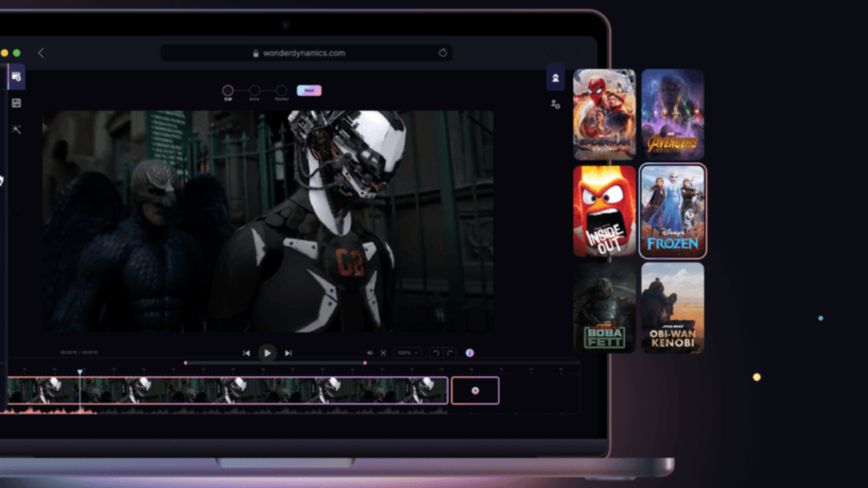This screenshot has height=488, width=868.
Task: Click the browser back arrow
Action: [41, 53]
